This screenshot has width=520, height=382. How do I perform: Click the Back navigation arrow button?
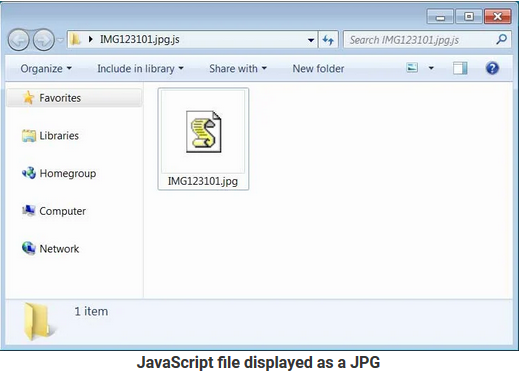(x=18, y=40)
